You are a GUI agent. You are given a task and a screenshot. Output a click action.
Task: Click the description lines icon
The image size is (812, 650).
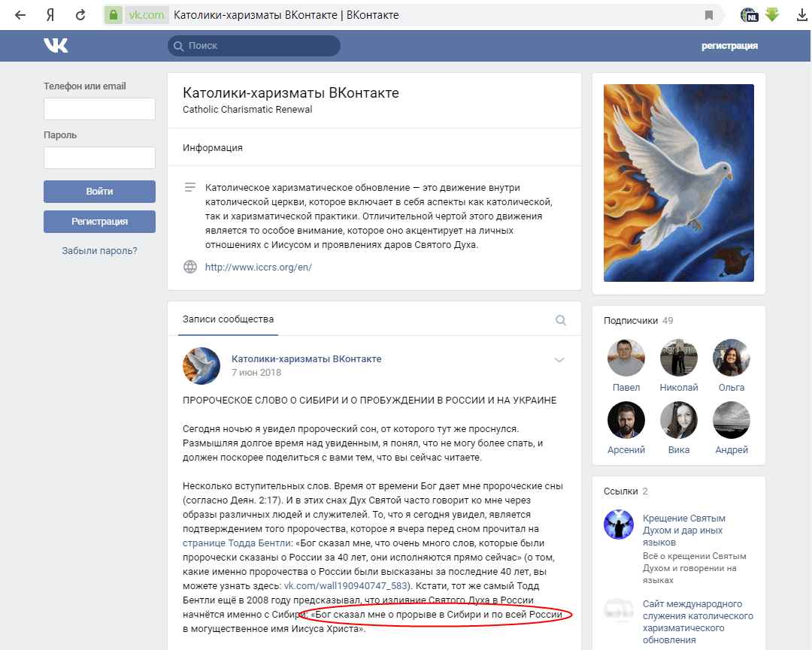click(190, 187)
